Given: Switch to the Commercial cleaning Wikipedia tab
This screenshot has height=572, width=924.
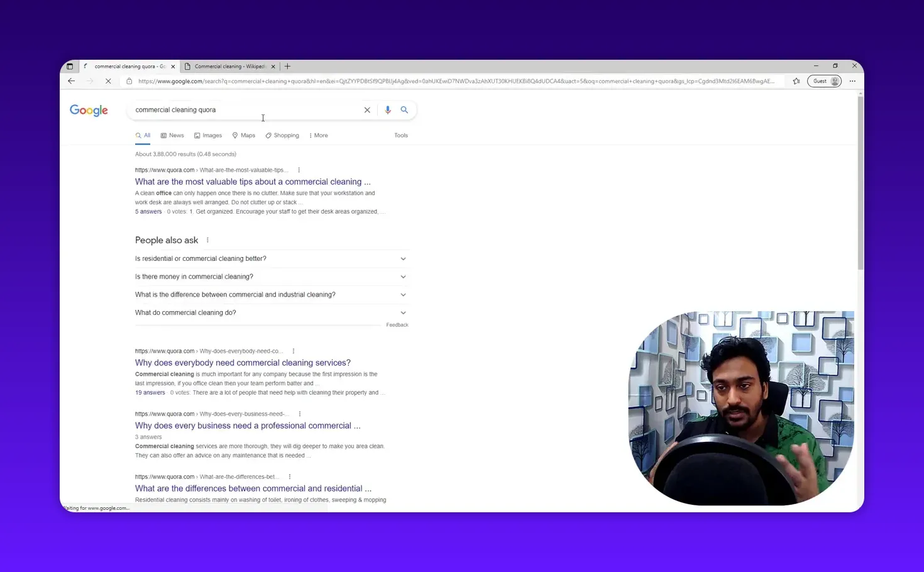Looking at the screenshot, I should click(x=229, y=66).
